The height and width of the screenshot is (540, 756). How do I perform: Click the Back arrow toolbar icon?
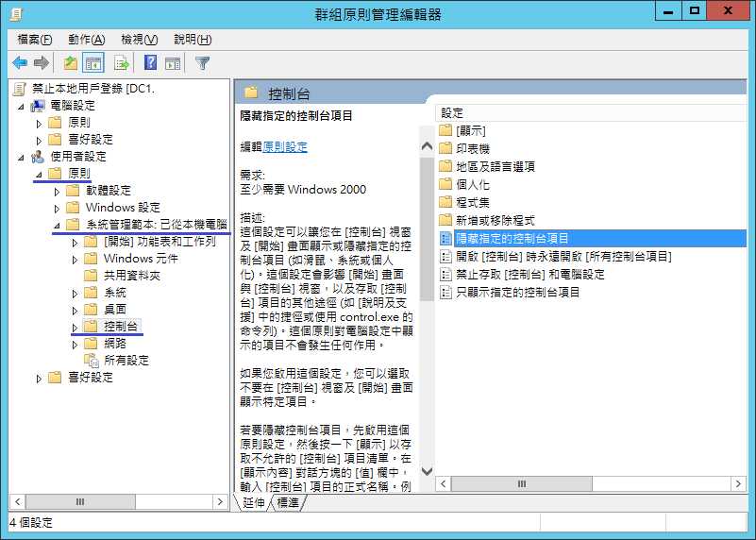tap(20, 62)
